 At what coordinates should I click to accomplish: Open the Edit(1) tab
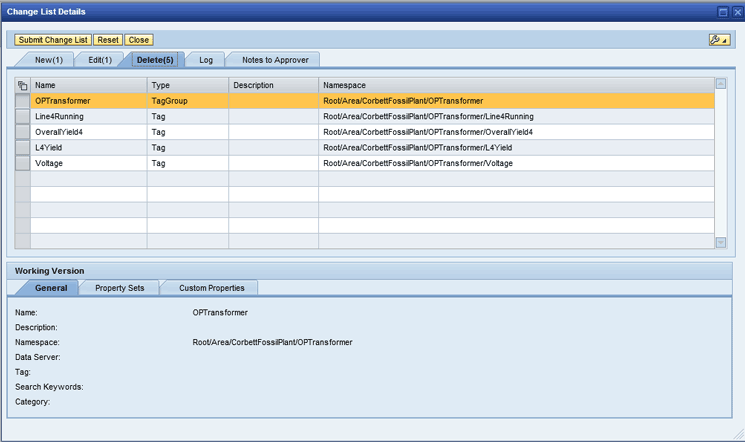tap(100, 60)
